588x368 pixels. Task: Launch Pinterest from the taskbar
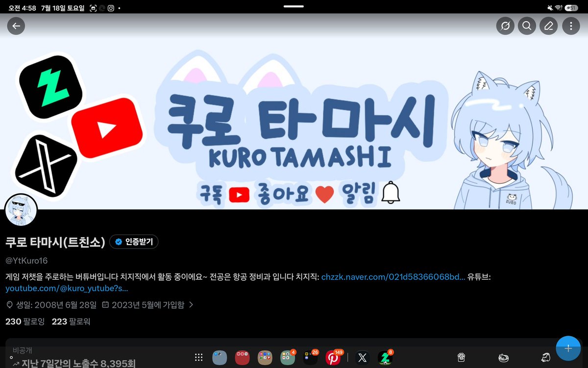[333, 358]
